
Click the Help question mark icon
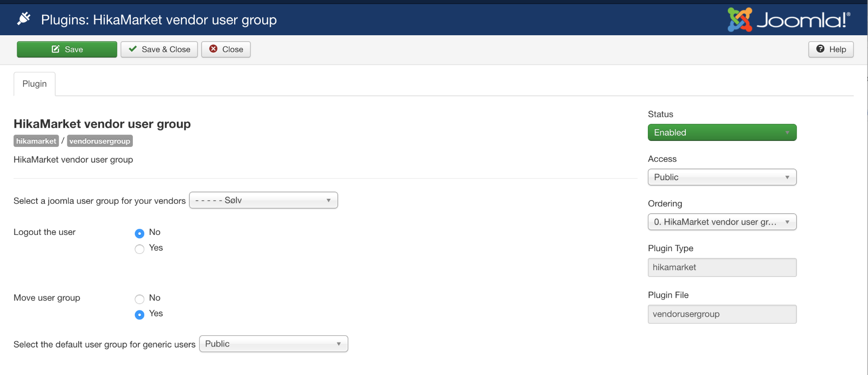click(x=820, y=49)
